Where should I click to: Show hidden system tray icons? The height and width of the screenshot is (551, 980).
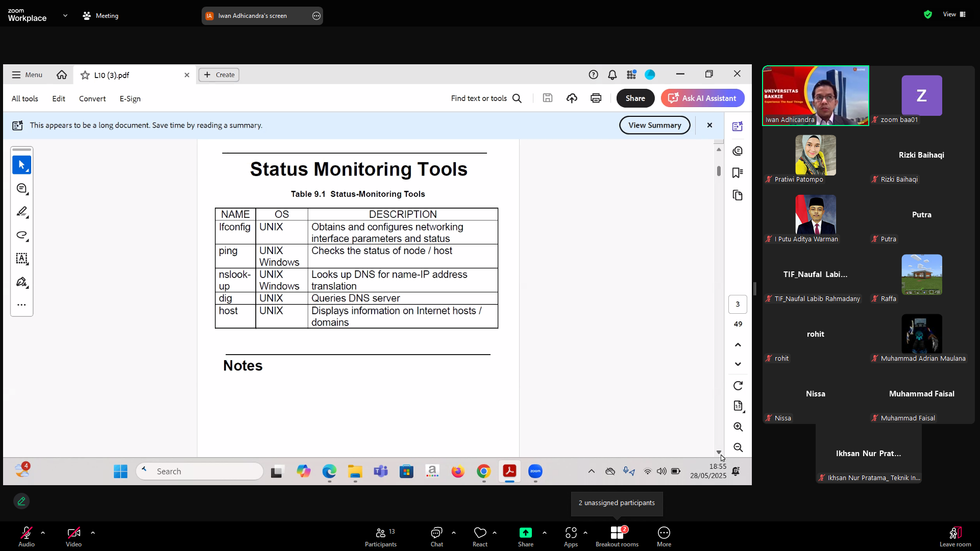(x=592, y=471)
